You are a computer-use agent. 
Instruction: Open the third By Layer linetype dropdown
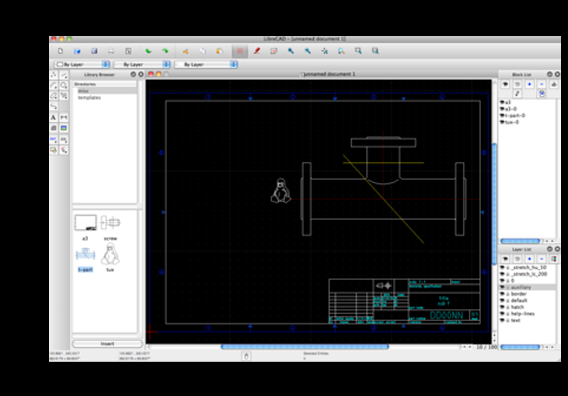tap(206, 64)
